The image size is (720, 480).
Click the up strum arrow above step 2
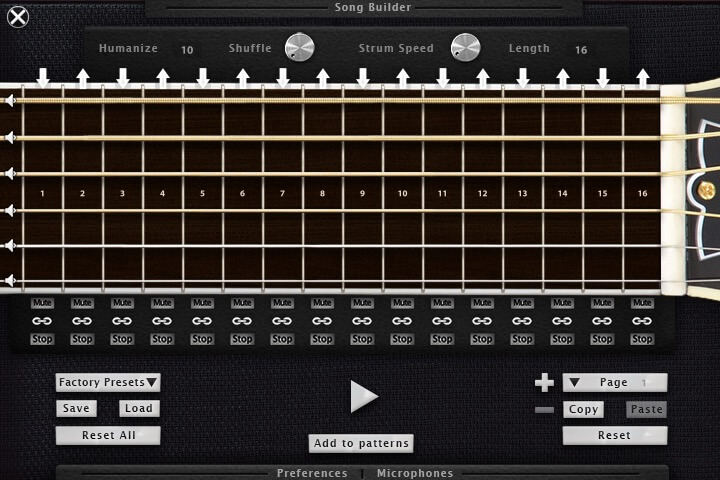(82, 77)
